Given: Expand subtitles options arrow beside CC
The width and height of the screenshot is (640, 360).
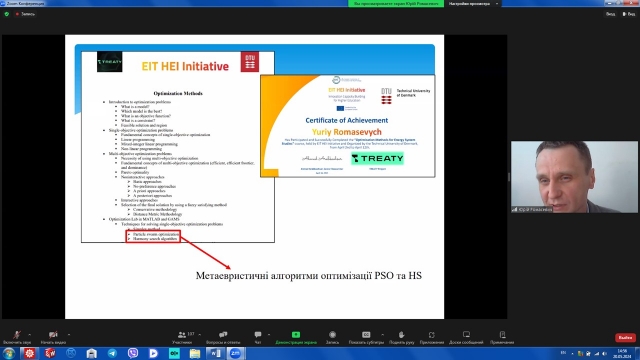Looking at the screenshot, I should coord(382,335).
